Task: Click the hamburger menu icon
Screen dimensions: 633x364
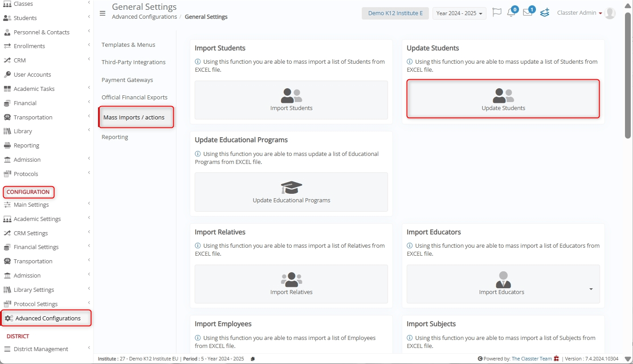Action: 102,13
